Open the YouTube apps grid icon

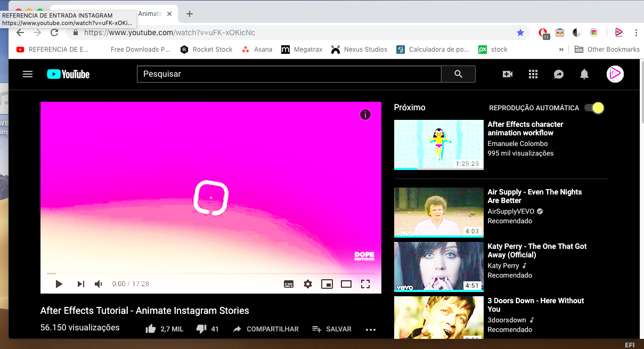pos(533,74)
